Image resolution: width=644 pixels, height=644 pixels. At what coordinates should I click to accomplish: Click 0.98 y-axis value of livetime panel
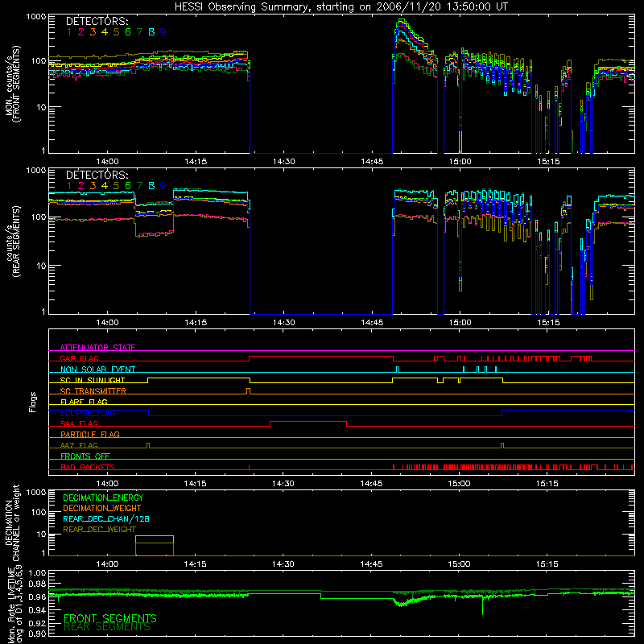(37, 584)
